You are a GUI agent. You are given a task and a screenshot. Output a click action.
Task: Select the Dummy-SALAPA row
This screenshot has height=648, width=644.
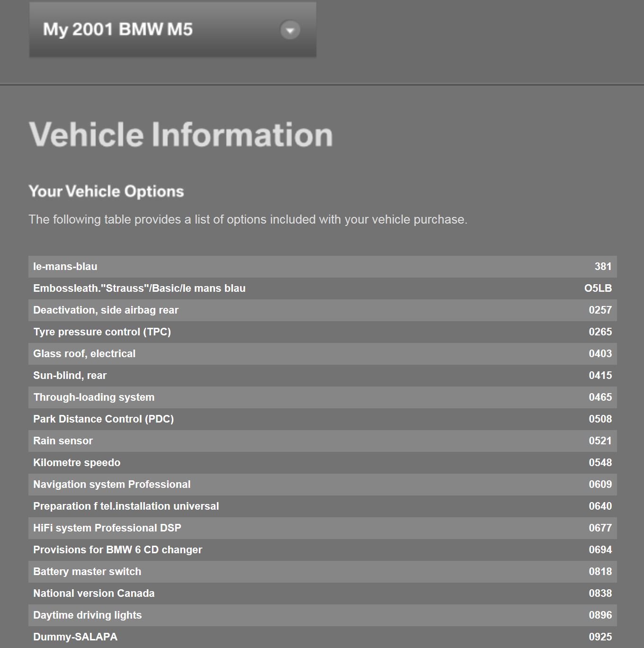(x=322, y=637)
